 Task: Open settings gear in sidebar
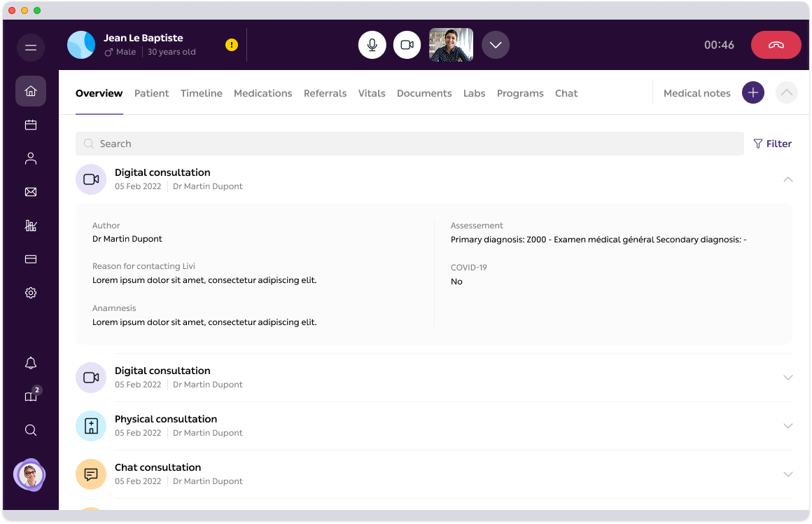tap(31, 293)
